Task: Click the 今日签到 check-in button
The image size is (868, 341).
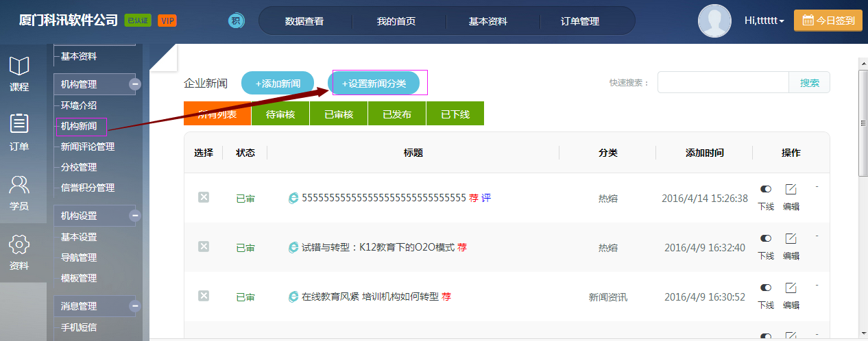Action: click(828, 21)
